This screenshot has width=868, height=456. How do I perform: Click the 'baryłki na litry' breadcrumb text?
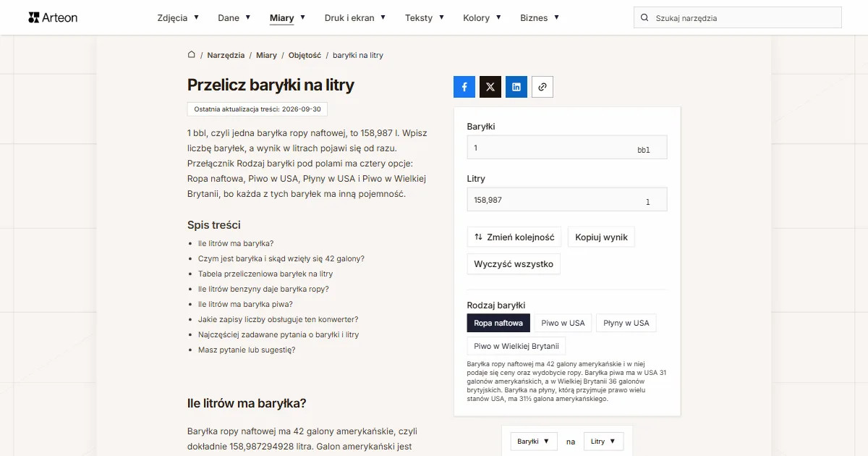point(358,55)
